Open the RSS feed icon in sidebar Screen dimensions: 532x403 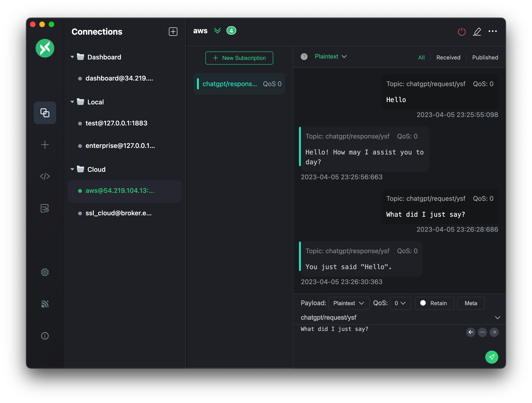[x=45, y=304]
